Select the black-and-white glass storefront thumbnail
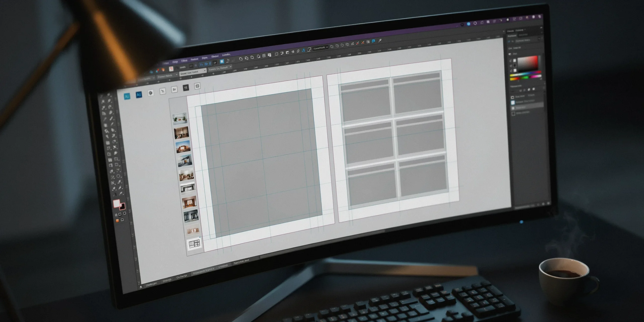 coord(188,188)
